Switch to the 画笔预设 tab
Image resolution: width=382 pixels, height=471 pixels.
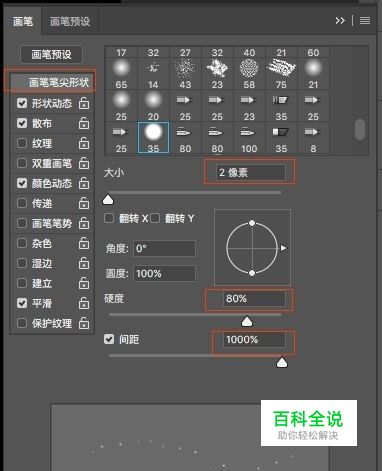pos(70,21)
